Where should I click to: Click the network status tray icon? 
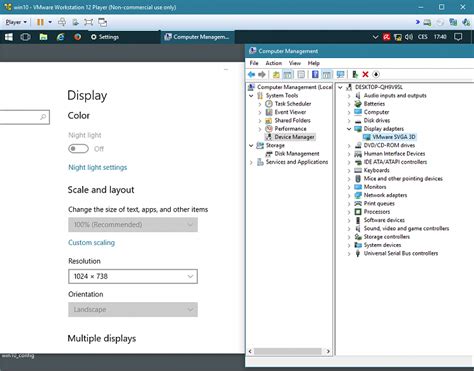coord(398,37)
